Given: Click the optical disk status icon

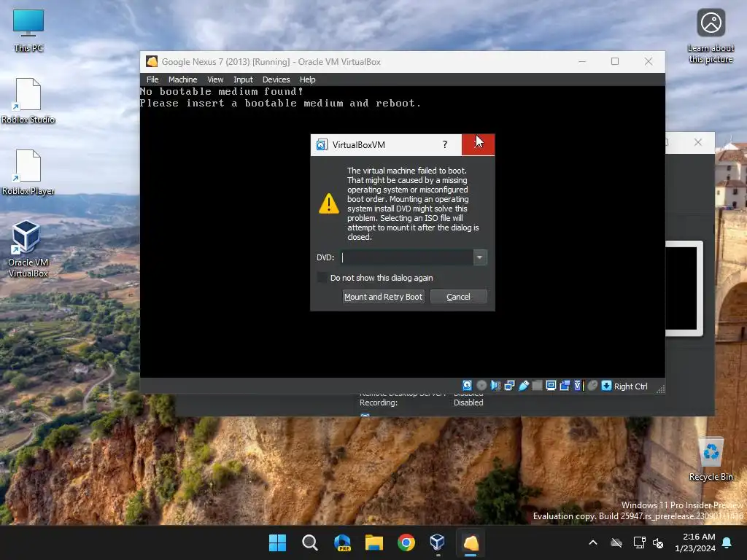Looking at the screenshot, I should (481, 386).
